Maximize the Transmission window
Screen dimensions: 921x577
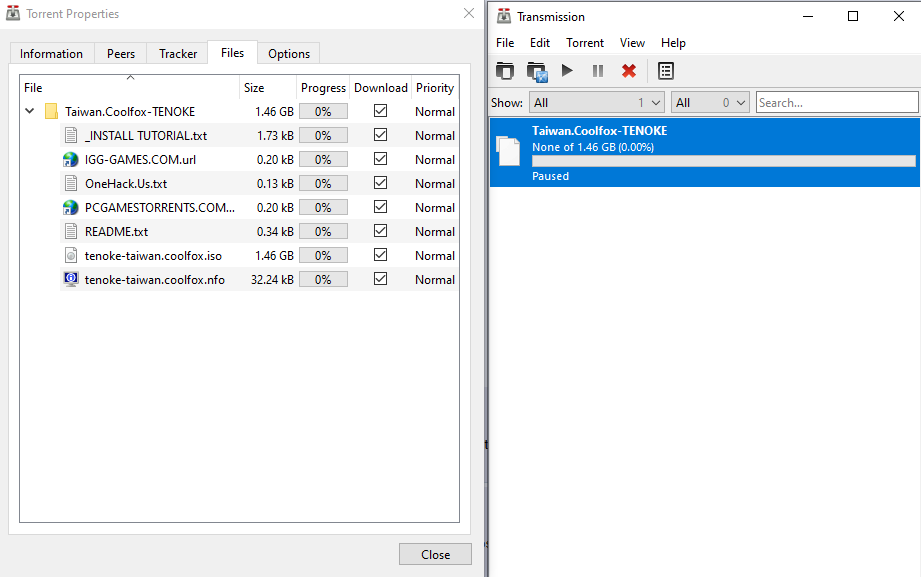853,16
